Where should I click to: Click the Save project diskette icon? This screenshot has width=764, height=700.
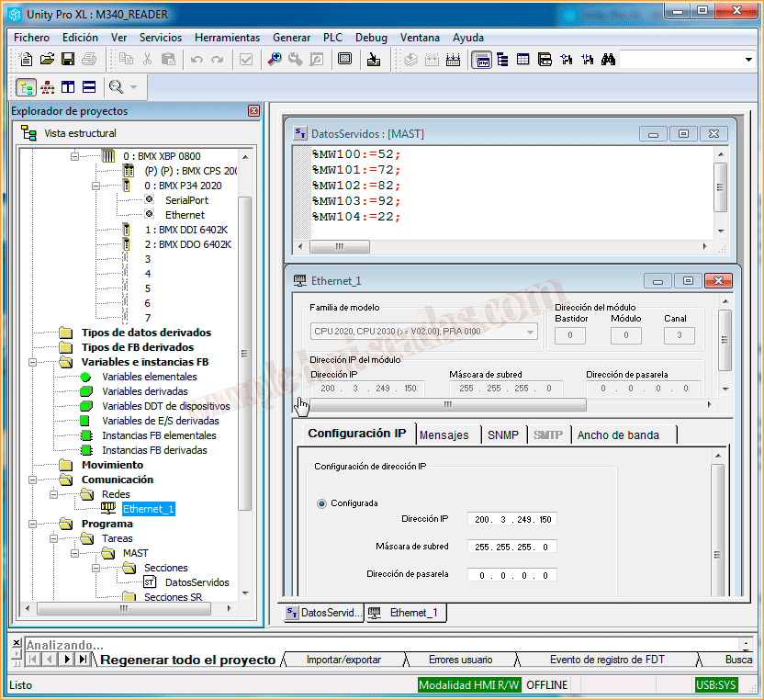click(68, 60)
